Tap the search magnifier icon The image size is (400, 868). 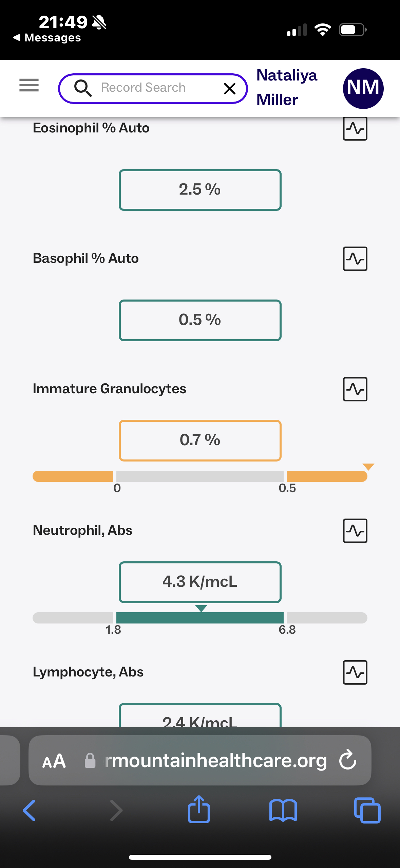[x=83, y=88]
